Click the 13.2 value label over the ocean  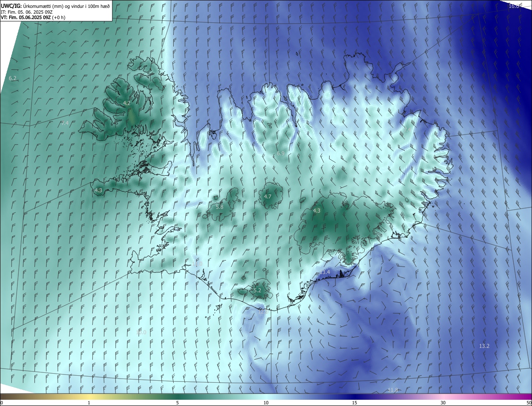484,346
